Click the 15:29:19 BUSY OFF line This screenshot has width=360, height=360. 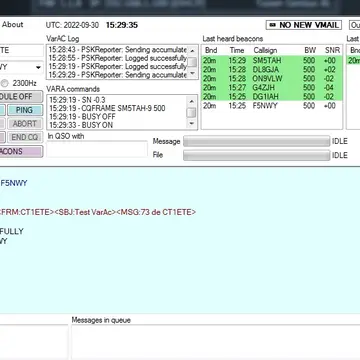(82, 117)
